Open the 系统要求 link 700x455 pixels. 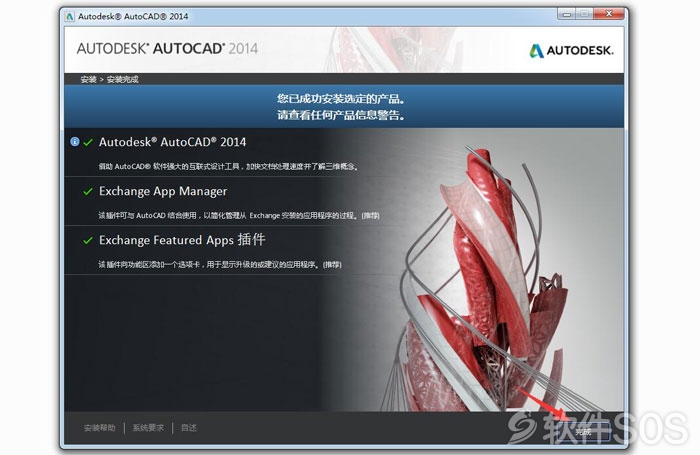tap(148, 428)
